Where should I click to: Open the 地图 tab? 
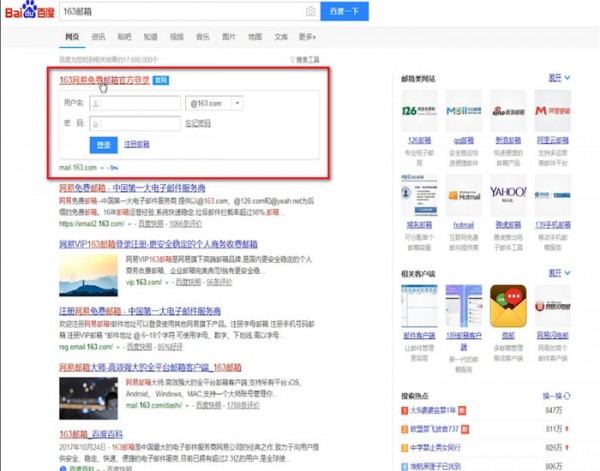(255, 37)
